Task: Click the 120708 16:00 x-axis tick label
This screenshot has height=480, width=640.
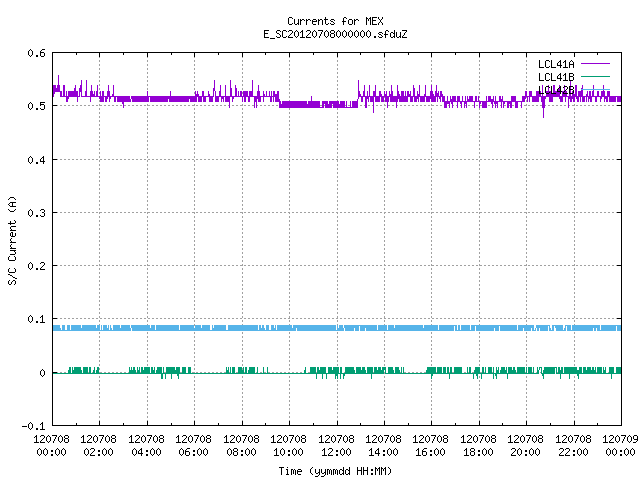Action: coord(431,446)
